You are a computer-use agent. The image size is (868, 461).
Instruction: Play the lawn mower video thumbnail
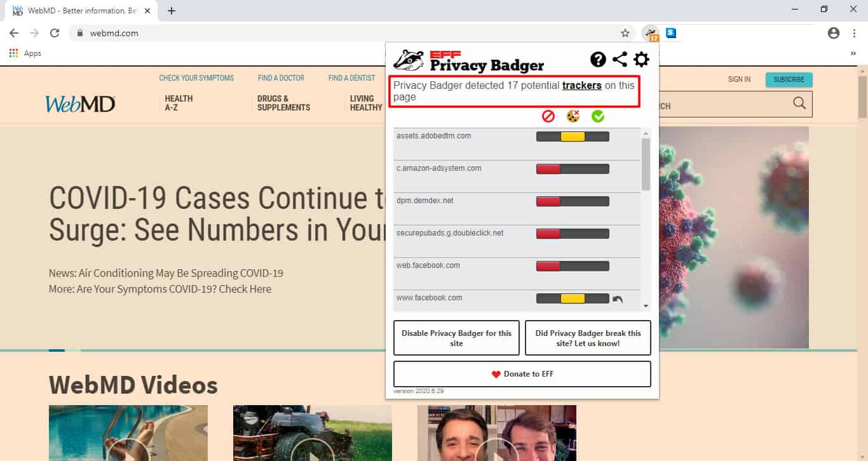(313, 433)
